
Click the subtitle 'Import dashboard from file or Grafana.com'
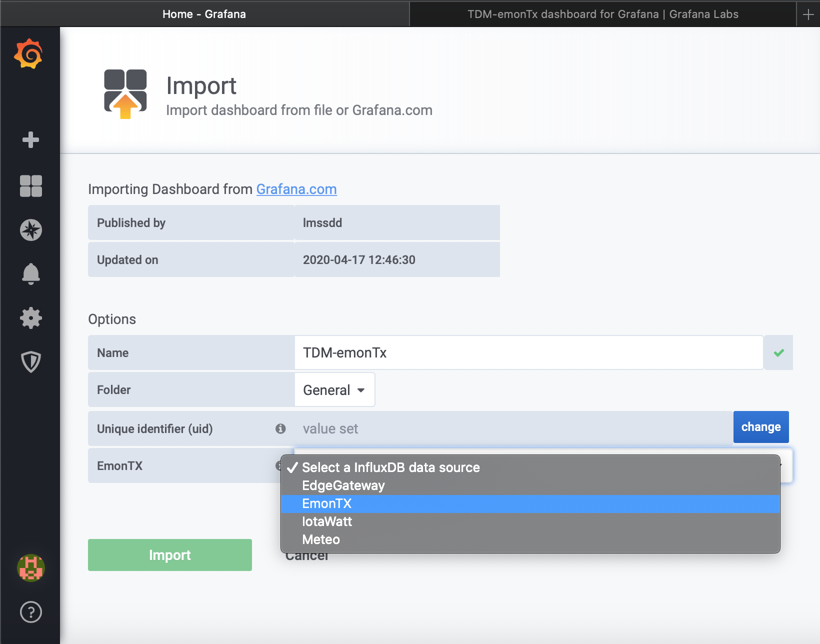(299, 110)
